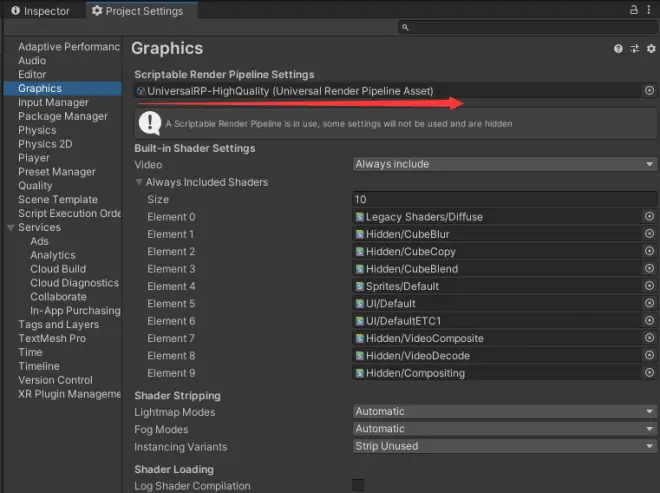Click the search magnifier icon

tap(405, 27)
